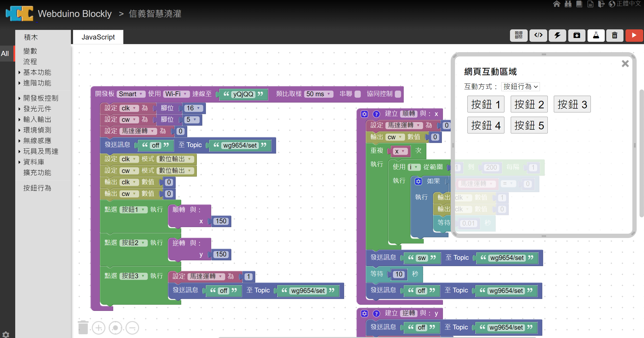The width and height of the screenshot is (644, 338).
Task: Click gear icon on 建立 順轉 function block
Action: click(364, 114)
